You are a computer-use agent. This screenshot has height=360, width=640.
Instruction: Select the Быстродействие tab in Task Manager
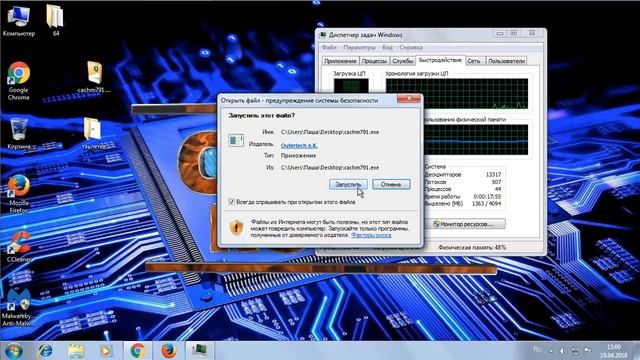click(440, 60)
